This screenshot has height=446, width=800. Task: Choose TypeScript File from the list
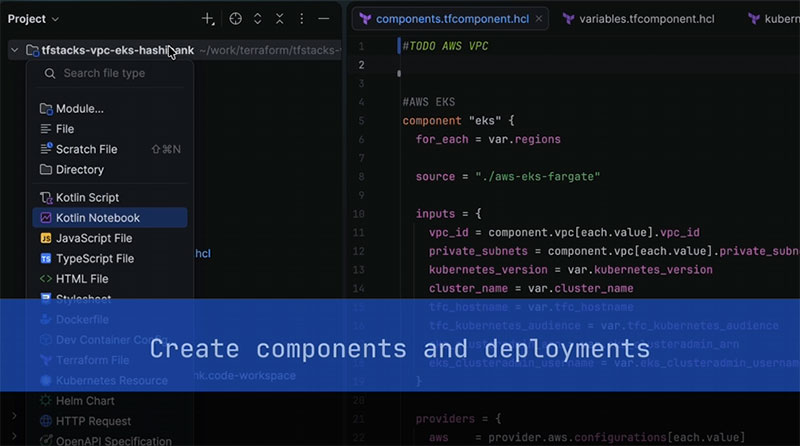94,258
